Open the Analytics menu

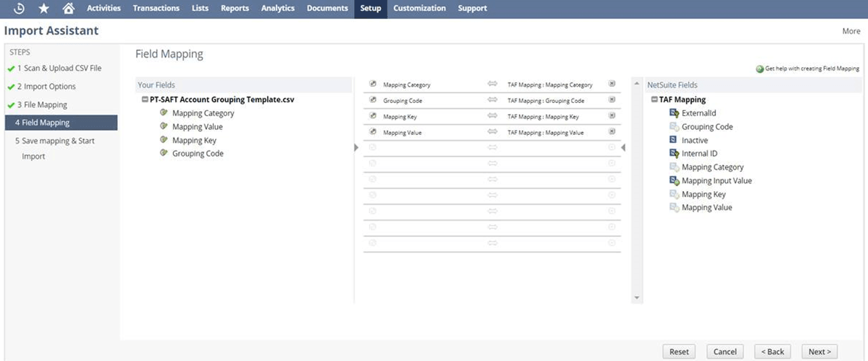click(278, 8)
